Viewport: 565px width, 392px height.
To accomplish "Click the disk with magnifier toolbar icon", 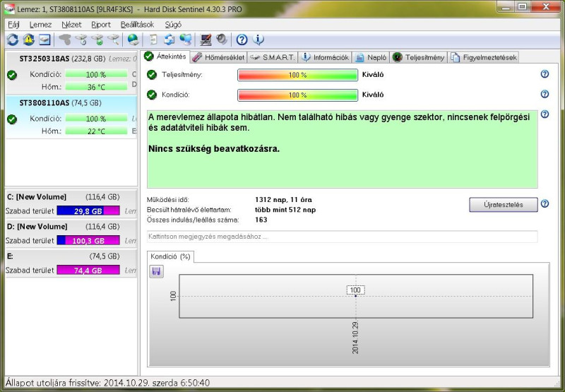I will (113, 40).
